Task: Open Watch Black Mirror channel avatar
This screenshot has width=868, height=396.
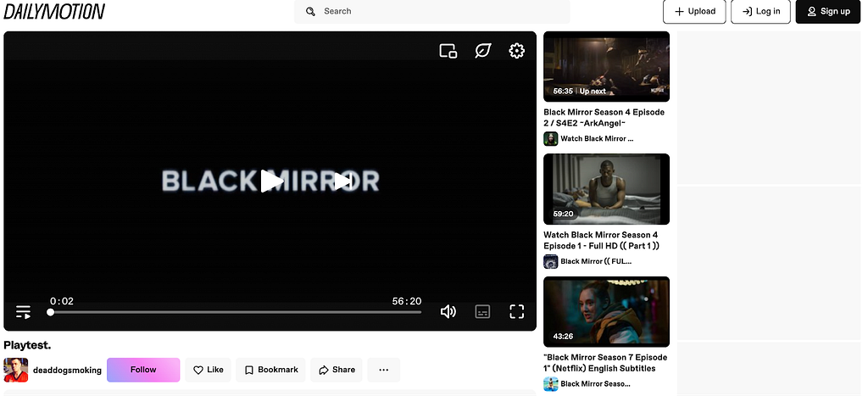Action: point(551,138)
